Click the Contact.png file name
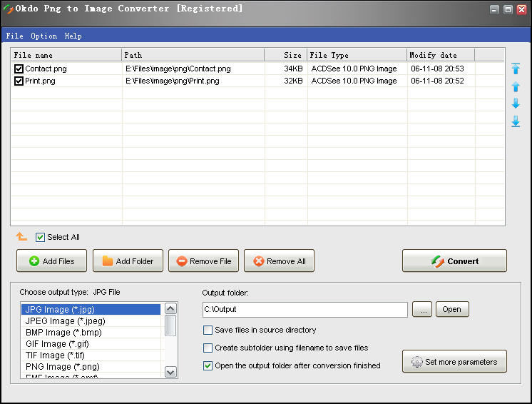Screen dimensions: 532x404 46,69
